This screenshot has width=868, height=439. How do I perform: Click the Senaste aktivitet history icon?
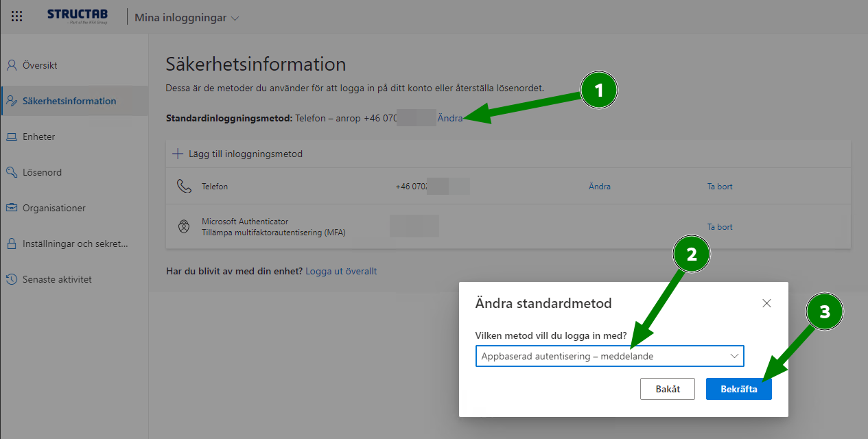pyautogui.click(x=11, y=279)
